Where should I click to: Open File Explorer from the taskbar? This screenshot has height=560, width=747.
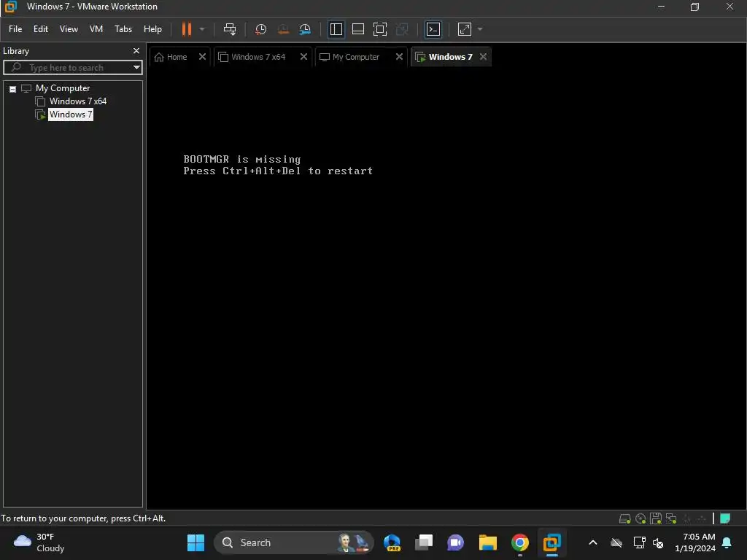[x=488, y=542]
